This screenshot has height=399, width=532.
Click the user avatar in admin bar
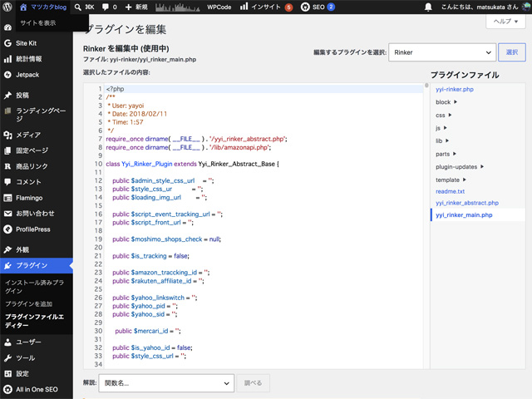pyautogui.click(x=526, y=7)
